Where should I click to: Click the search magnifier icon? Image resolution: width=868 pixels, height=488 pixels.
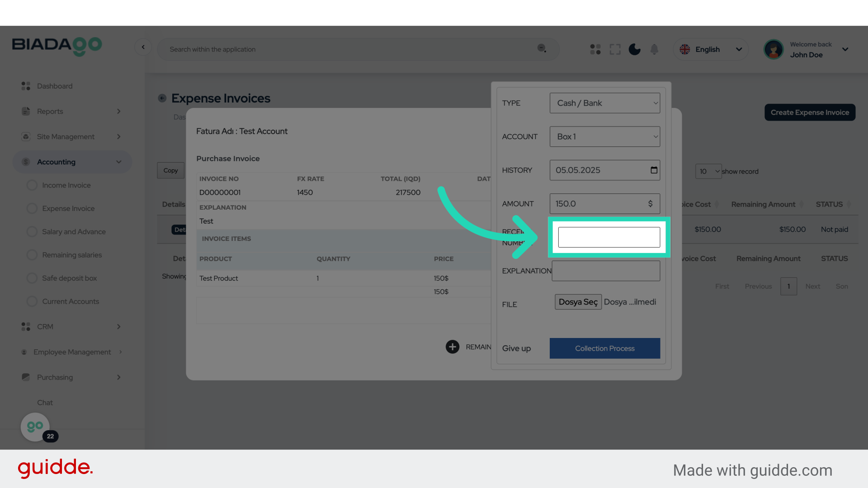(x=542, y=48)
